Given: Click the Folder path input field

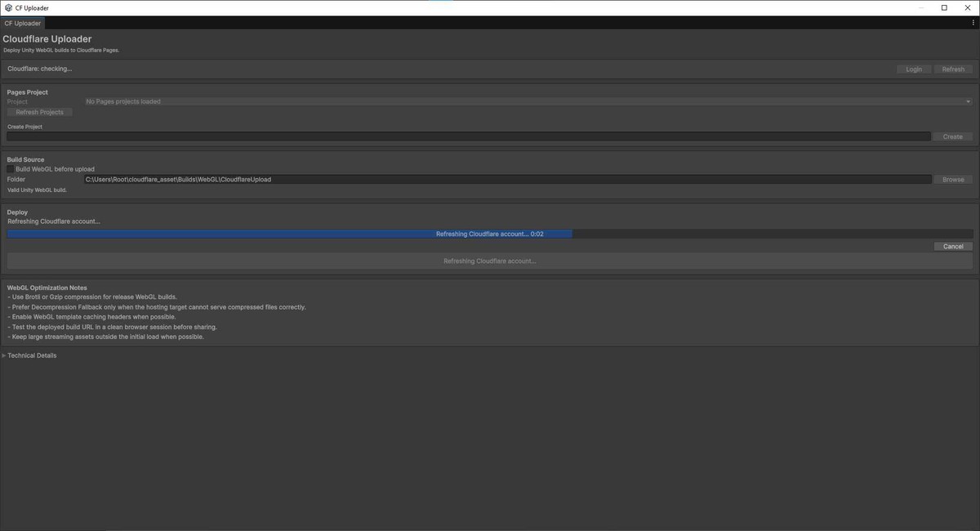Looking at the screenshot, I should pos(507,180).
